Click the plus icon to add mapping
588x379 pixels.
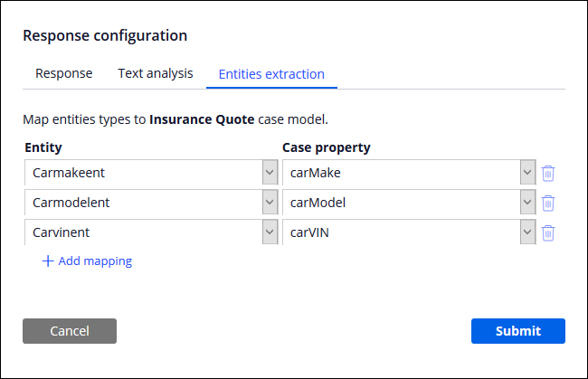click(x=48, y=261)
